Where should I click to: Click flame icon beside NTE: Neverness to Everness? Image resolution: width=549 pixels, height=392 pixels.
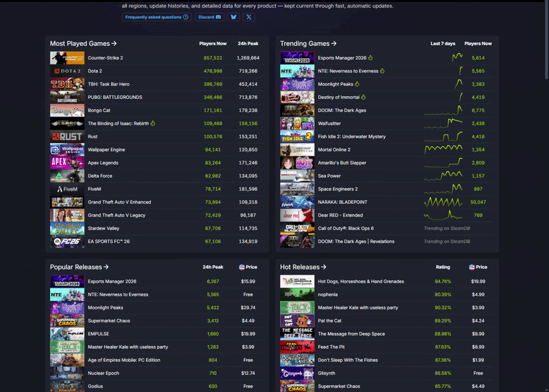point(382,71)
